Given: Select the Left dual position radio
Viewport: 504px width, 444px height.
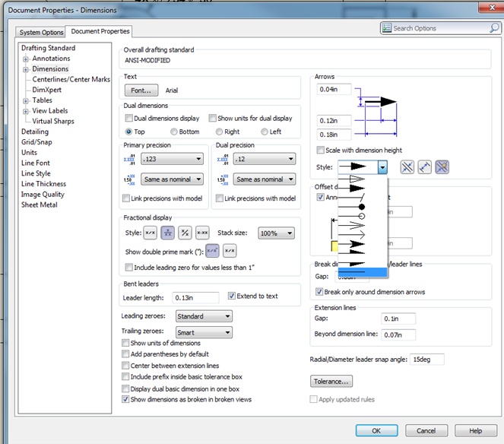Looking at the screenshot, I should (x=265, y=132).
